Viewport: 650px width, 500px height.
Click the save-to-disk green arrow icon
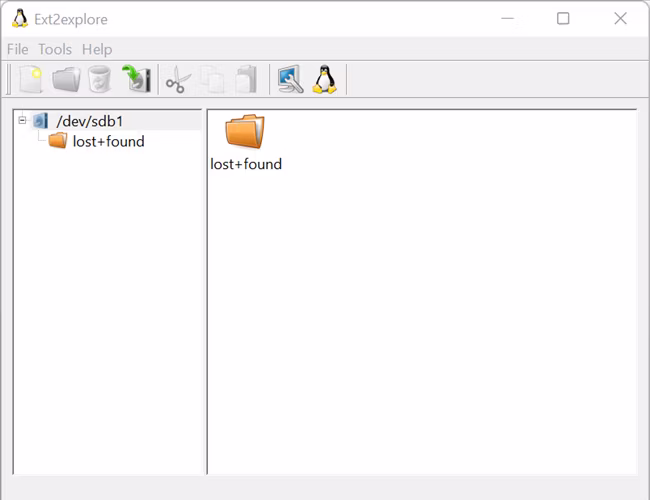point(136,78)
